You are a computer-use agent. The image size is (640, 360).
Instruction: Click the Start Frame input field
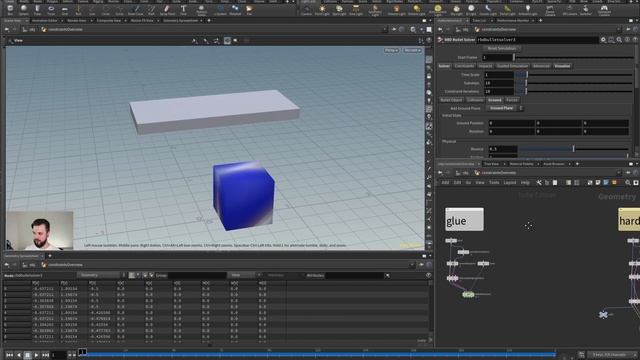[x=498, y=58]
